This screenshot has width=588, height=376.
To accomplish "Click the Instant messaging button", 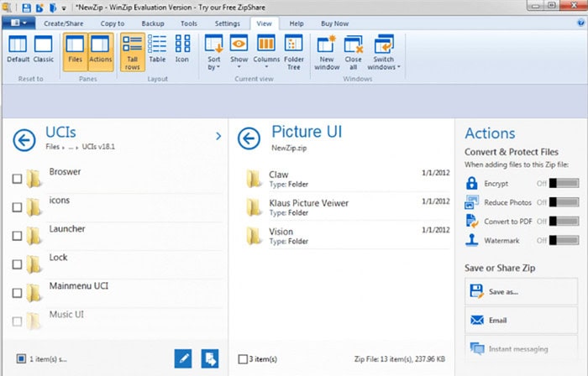I will click(x=522, y=348).
